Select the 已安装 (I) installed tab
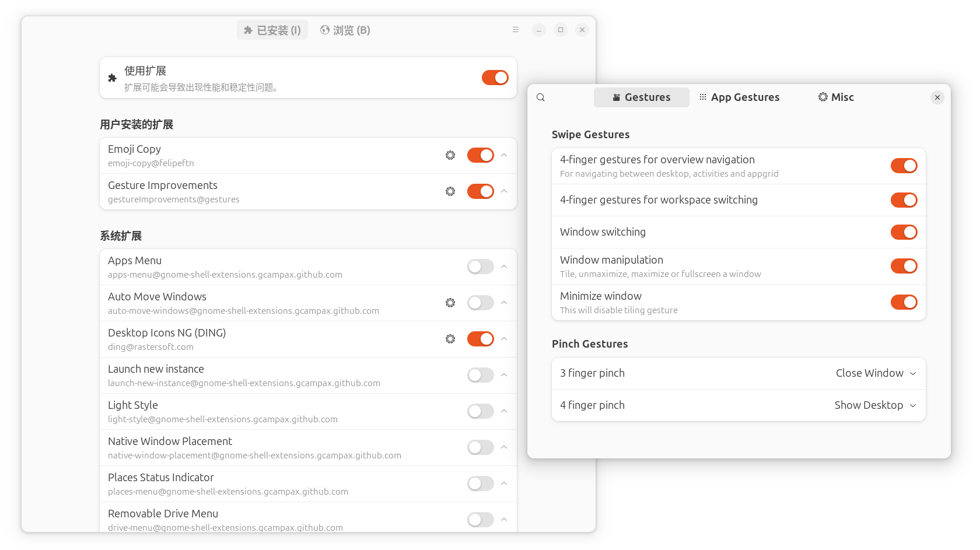 (x=272, y=30)
